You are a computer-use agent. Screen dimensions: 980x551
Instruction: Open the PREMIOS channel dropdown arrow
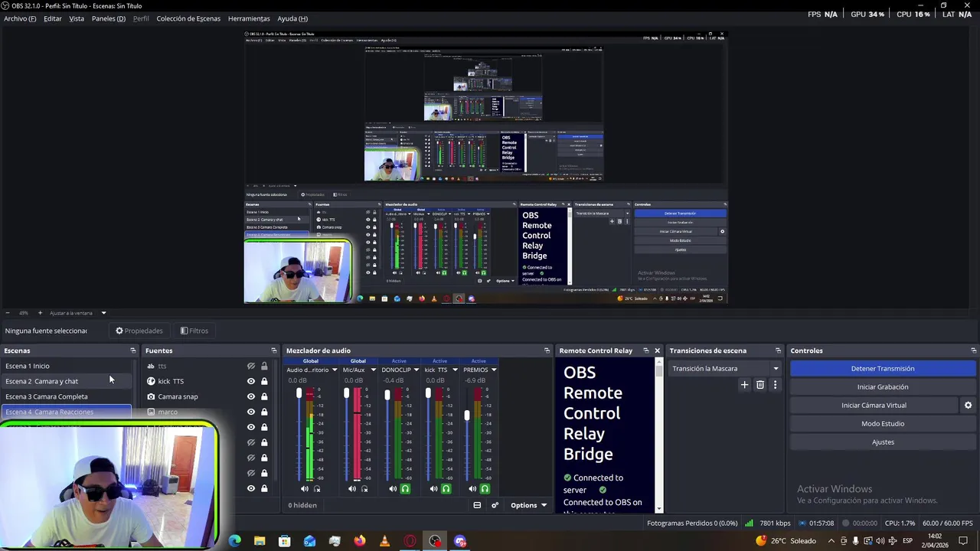point(494,370)
